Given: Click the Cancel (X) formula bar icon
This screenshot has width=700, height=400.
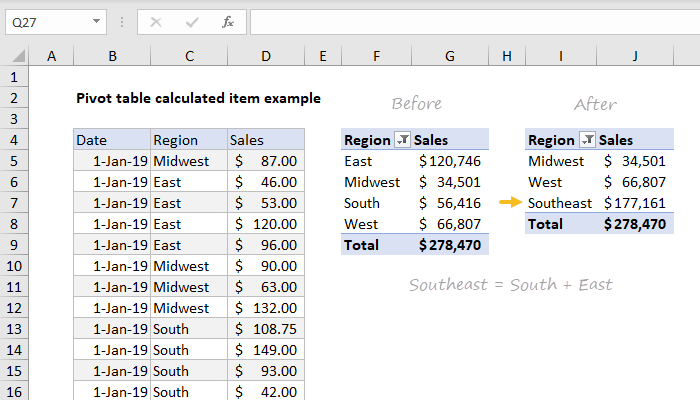Looking at the screenshot, I should 156,22.
